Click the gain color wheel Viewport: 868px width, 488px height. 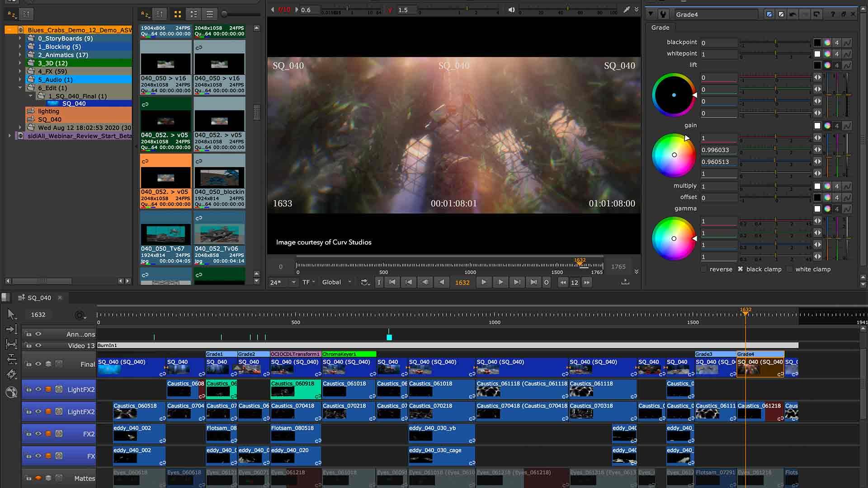(674, 155)
